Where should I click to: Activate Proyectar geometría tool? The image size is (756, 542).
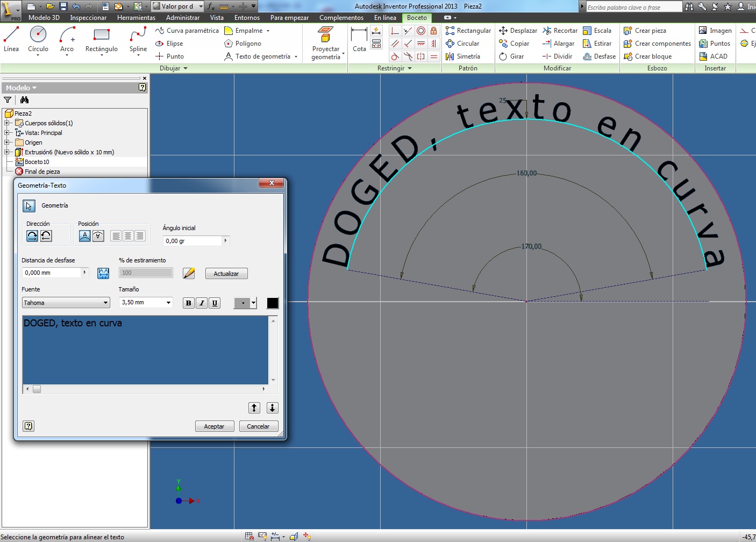[x=326, y=43]
